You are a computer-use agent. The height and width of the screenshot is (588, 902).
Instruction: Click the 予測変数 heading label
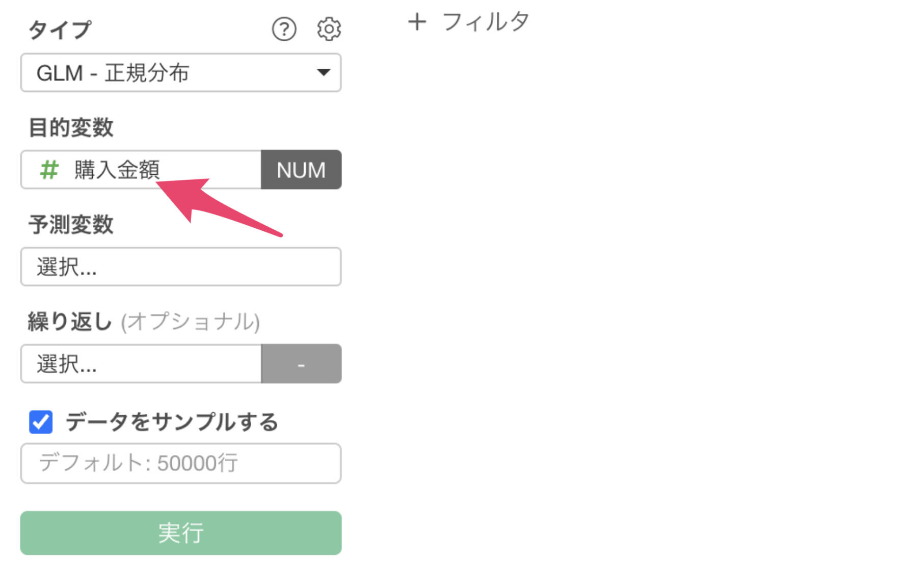(71, 225)
